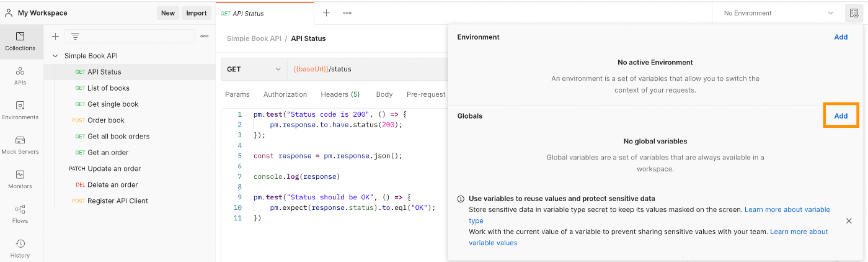Select the GET API Status request tab
The image size is (868, 262).
(x=265, y=13)
